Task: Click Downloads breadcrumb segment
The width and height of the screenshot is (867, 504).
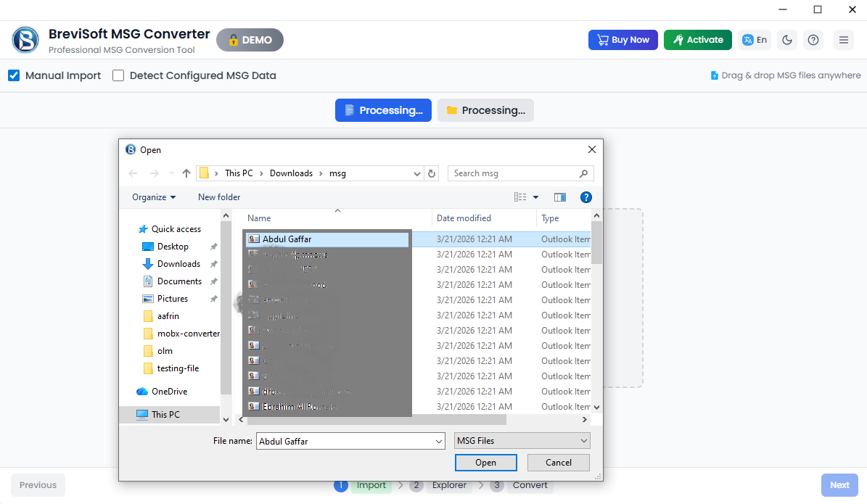Action: pos(292,173)
